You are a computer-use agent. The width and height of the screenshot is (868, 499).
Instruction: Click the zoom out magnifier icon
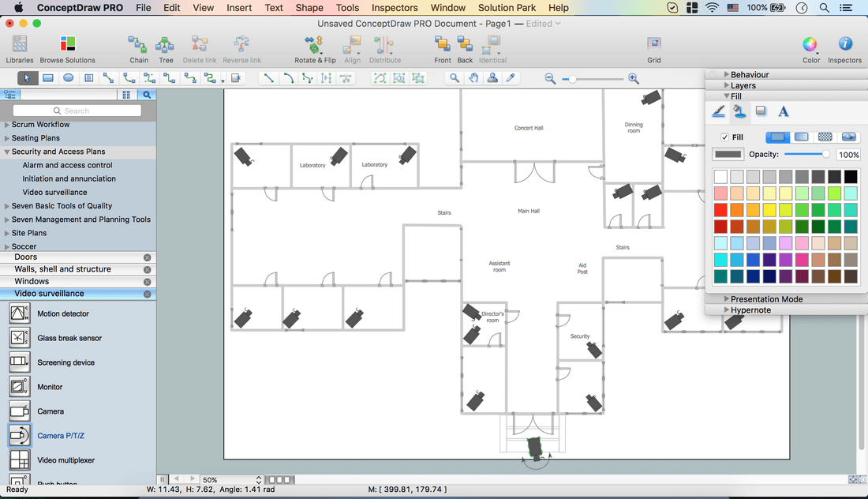(x=550, y=79)
